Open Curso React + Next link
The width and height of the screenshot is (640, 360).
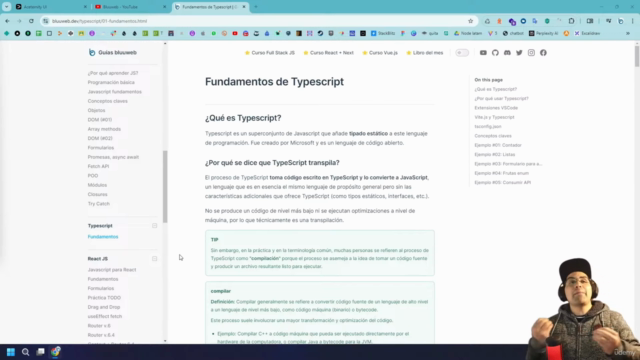click(328, 53)
